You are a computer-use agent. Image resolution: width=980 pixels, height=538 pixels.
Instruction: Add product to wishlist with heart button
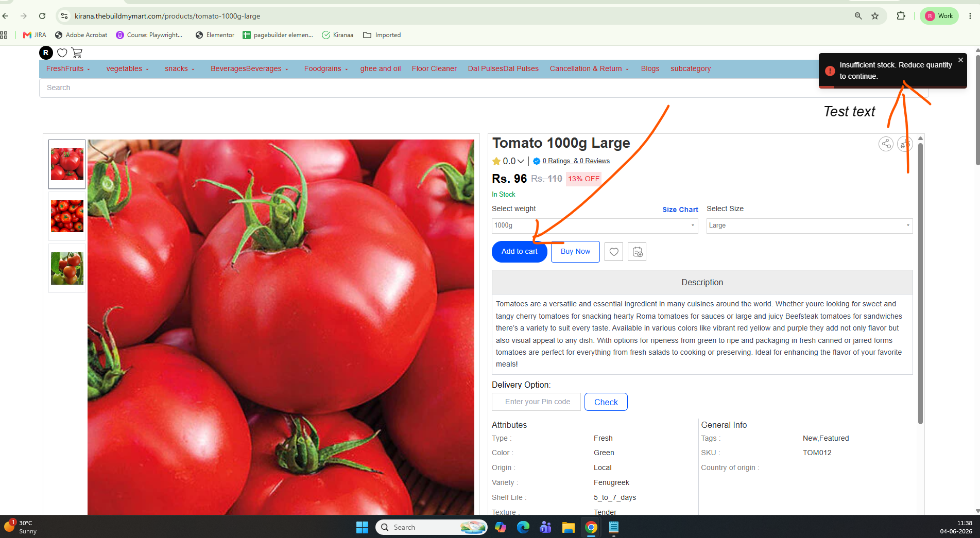614,252
